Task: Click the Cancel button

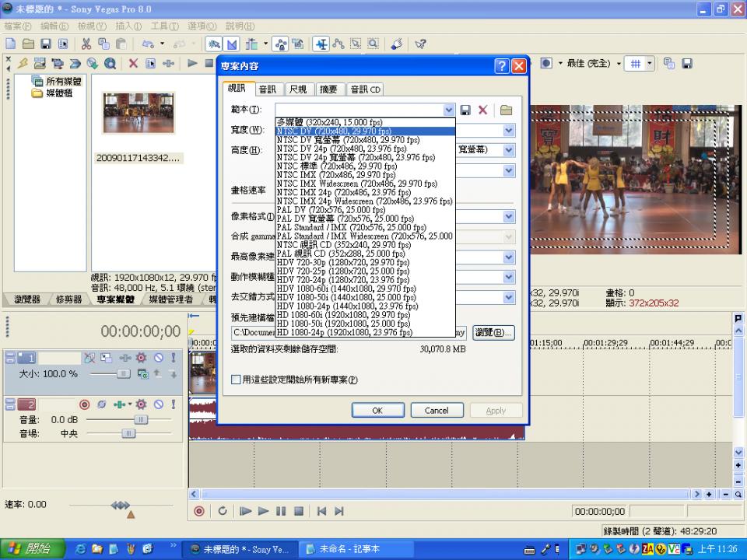Action: coord(436,410)
